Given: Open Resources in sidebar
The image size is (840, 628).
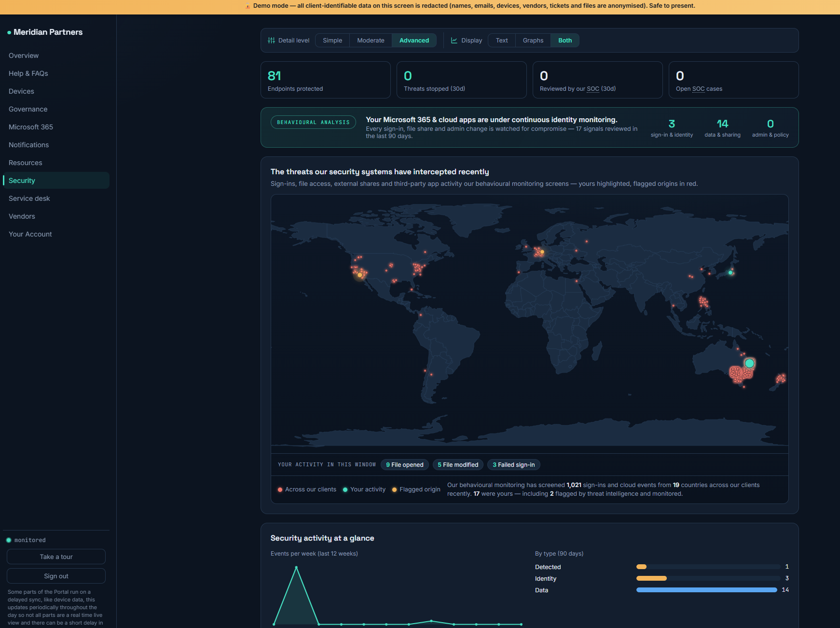Looking at the screenshot, I should coord(56,163).
